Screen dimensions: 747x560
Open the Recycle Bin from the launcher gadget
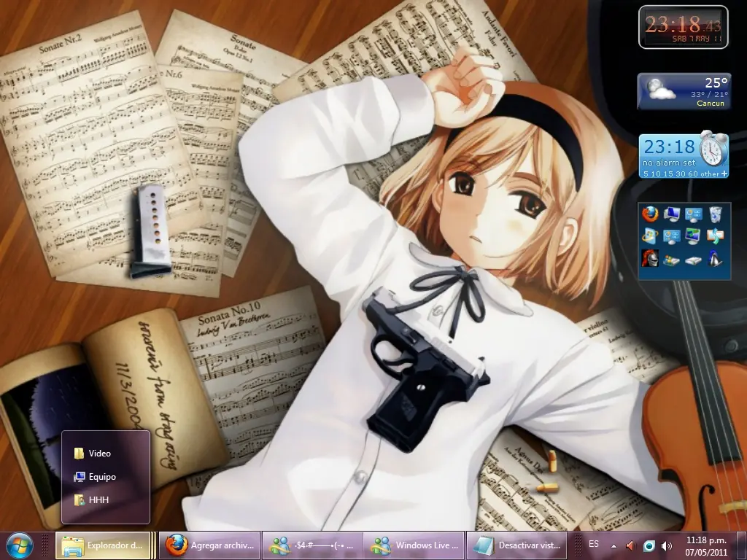tap(715, 214)
